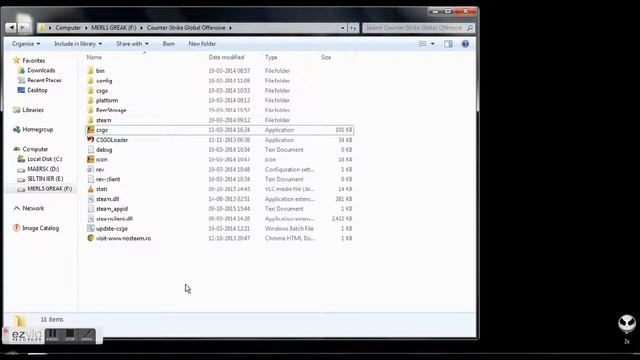
Task: Select MERLS GREAK (F:) in navigation pane
Action: pyautogui.click(x=49, y=189)
